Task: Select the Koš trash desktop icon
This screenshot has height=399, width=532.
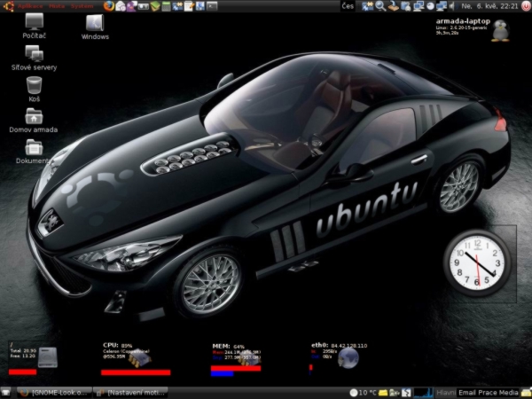Action: pos(34,90)
